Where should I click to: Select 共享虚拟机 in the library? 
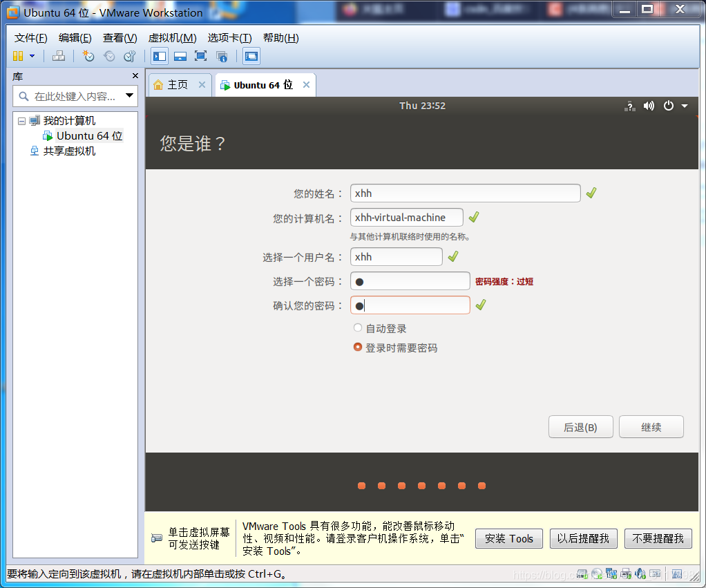(69, 151)
